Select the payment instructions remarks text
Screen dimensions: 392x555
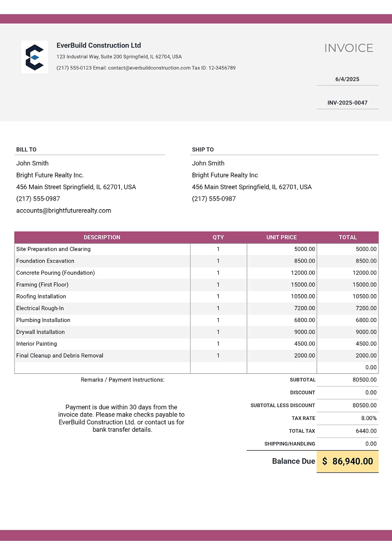(121, 418)
